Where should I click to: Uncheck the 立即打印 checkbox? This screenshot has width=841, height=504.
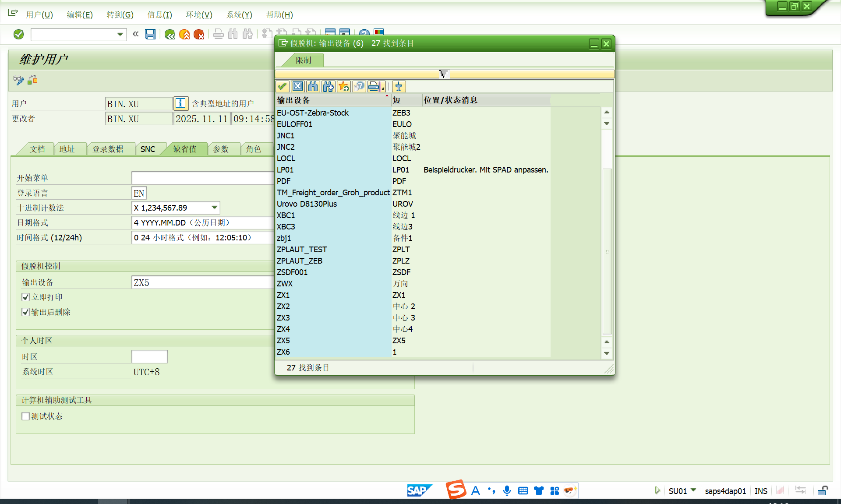(26, 297)
